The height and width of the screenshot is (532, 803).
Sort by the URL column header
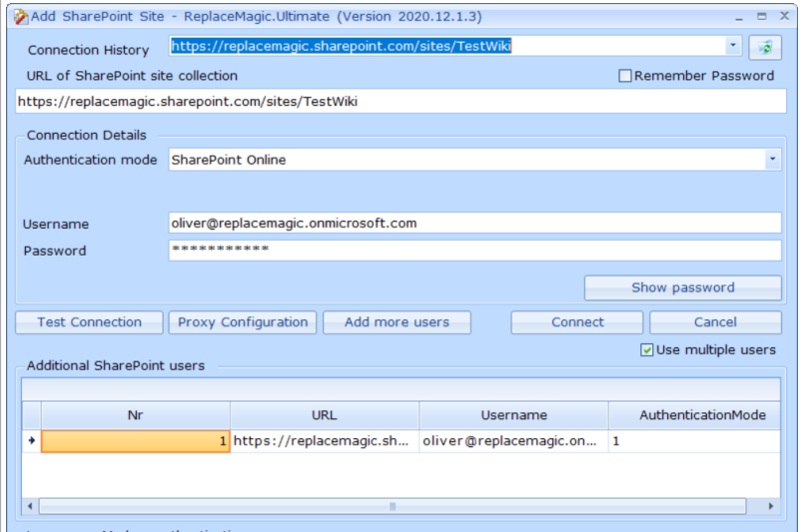coord(325,415)
